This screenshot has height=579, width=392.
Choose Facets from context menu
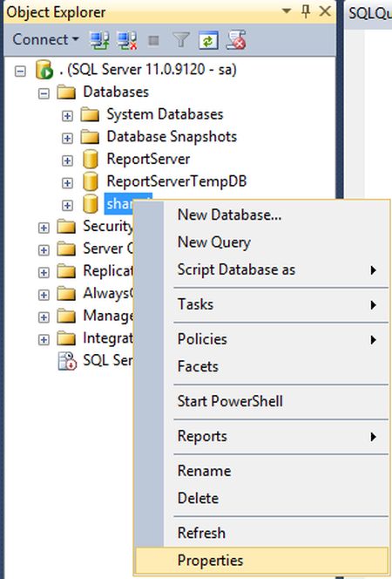[x=262, y=366]
